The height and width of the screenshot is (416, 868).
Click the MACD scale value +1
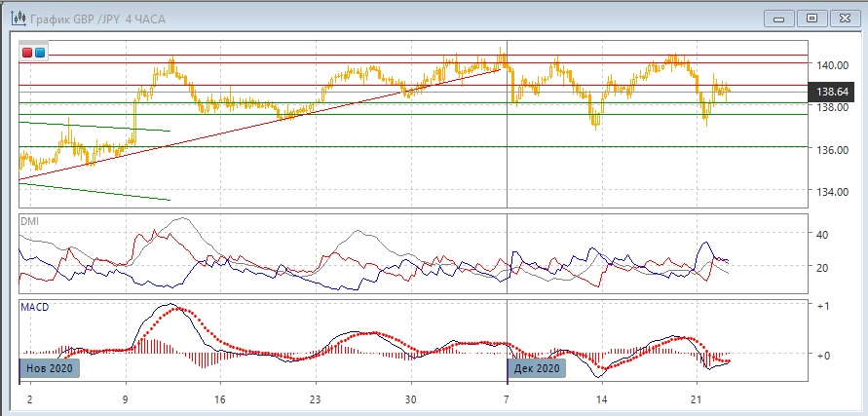822,306
